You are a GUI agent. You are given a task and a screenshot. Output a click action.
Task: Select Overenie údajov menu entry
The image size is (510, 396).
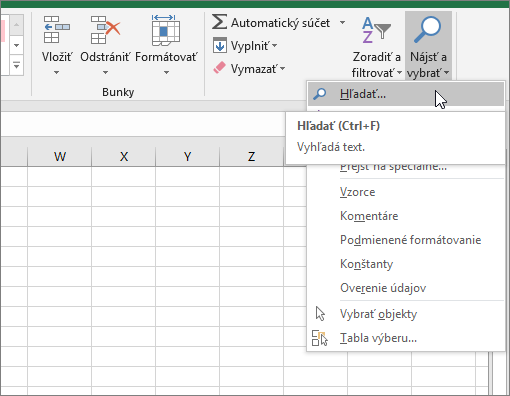tap(406, 288)
